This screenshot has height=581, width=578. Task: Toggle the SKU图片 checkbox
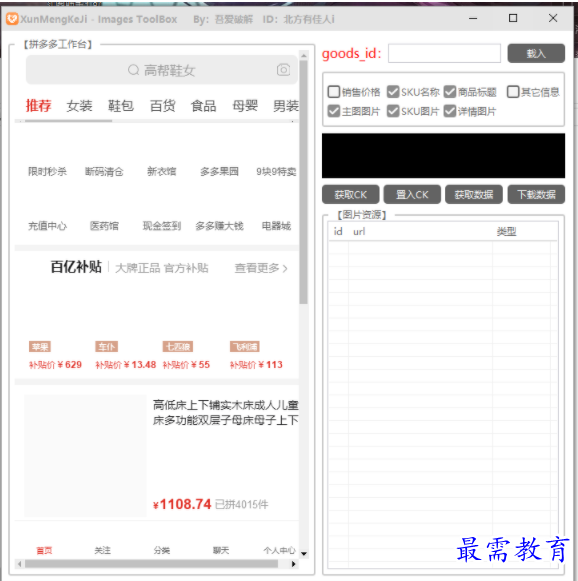point(393,111)
